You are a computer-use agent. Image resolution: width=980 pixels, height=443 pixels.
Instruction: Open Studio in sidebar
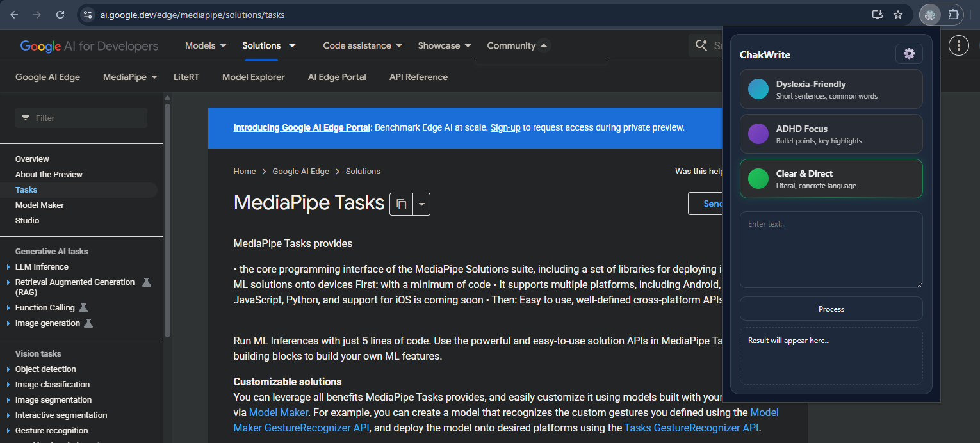27,221
